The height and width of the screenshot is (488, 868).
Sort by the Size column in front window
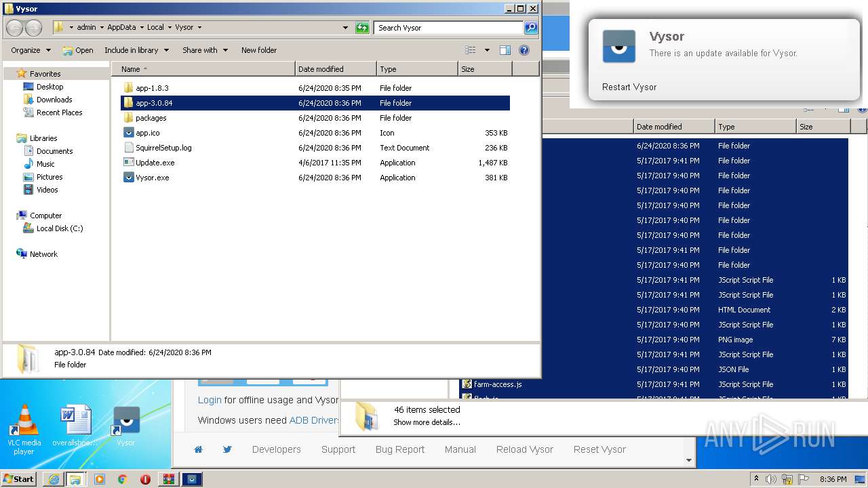485,69
